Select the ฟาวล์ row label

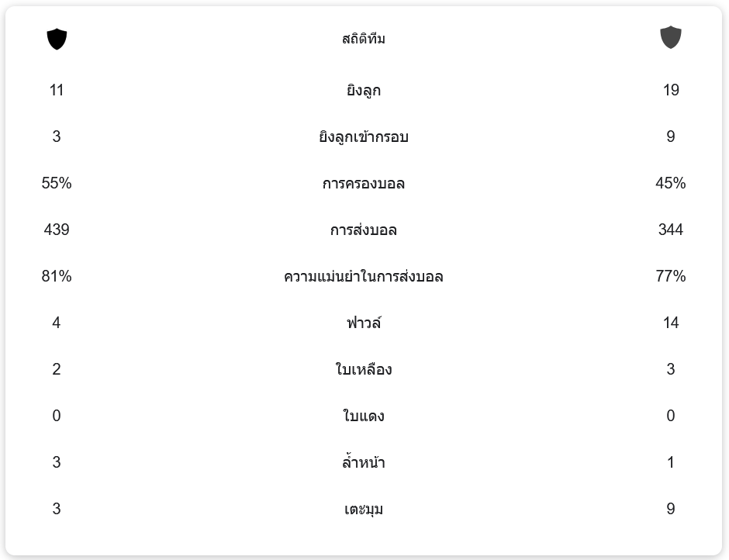point(364,323)
